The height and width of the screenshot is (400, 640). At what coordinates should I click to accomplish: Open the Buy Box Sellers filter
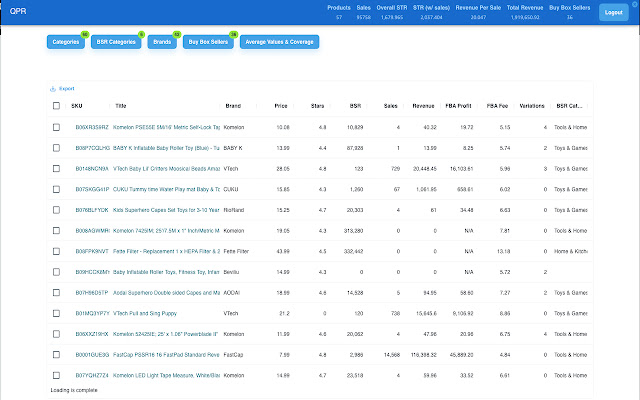pos(209,42)
